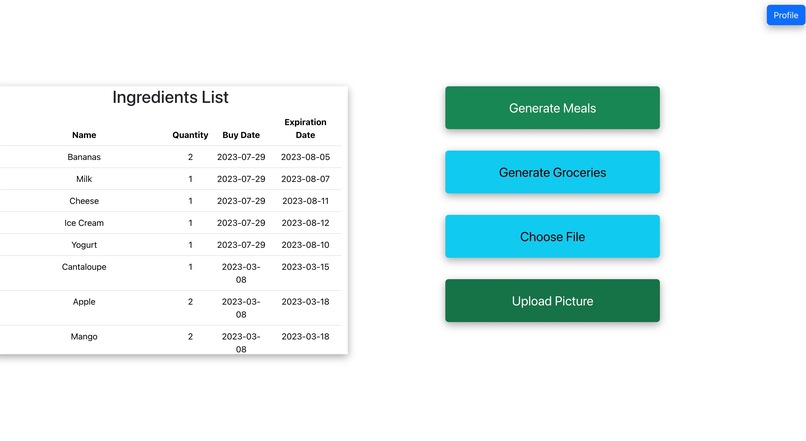This screenshot has width=806, height=441.
Task: Click the Mango expiration date 2023-03-18
Action: coord(305,337)
